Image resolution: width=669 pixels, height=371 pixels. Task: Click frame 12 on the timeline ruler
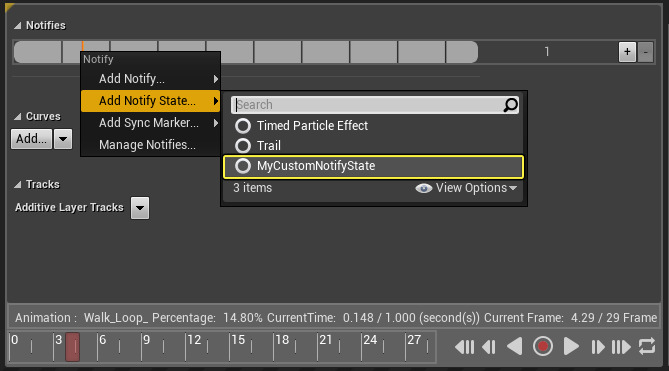click(194, 340)
